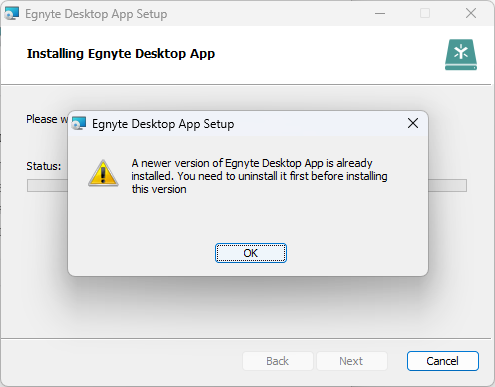Click the Status label
495x387 pixels.
(x=44, y=166)
